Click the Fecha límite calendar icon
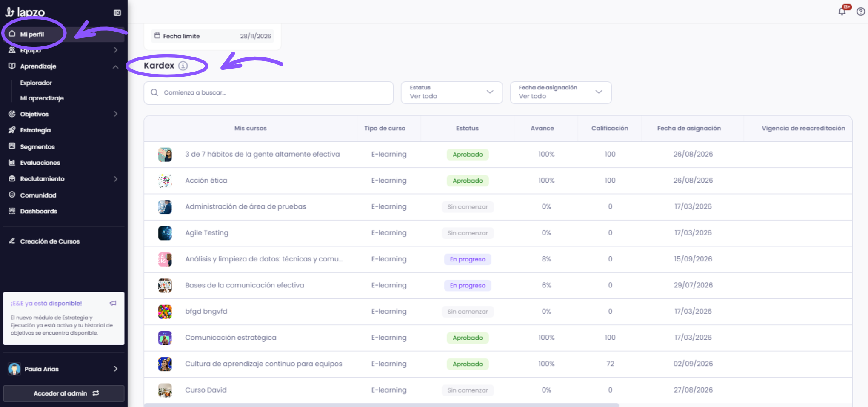This screenshot has width=868, height=407. tap(157, 36)
